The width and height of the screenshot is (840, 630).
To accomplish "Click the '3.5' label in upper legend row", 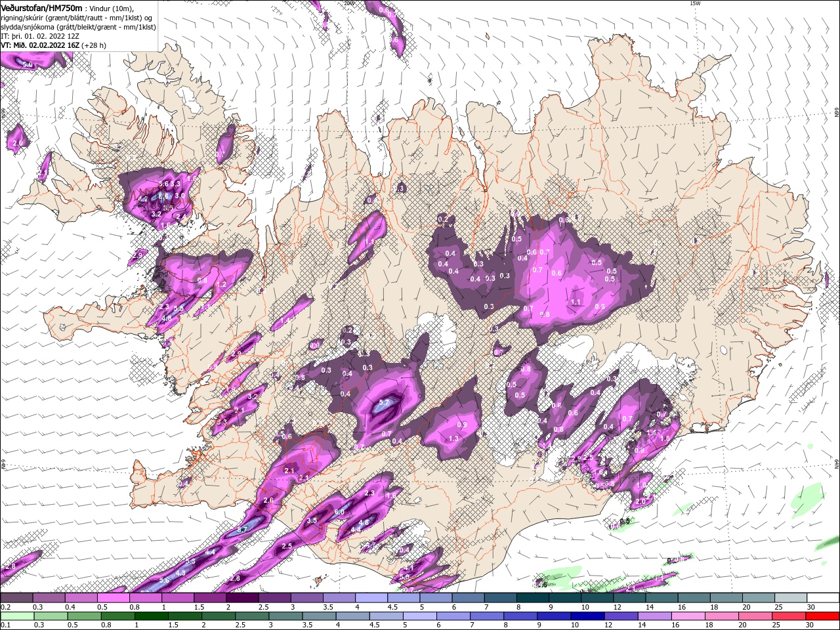I will [x=327, y=607].
